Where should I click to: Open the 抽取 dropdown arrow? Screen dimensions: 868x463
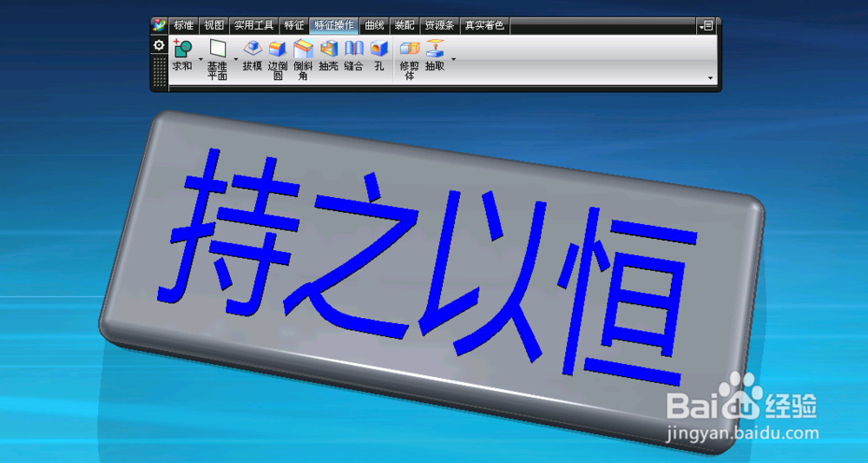453,59
